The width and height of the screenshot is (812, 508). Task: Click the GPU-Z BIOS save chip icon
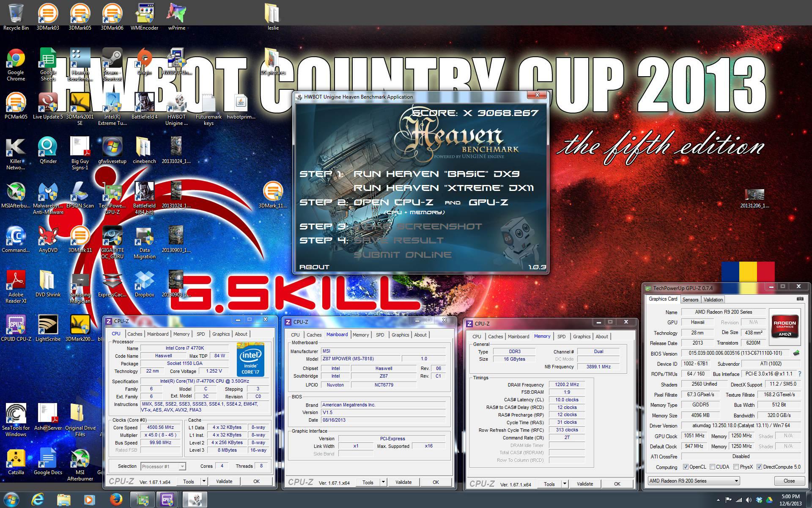796,353
